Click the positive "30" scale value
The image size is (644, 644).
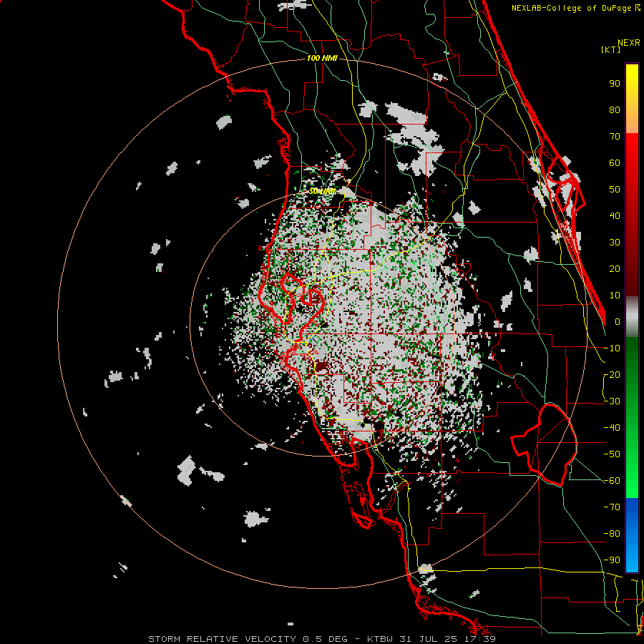[x=615, y=243]
